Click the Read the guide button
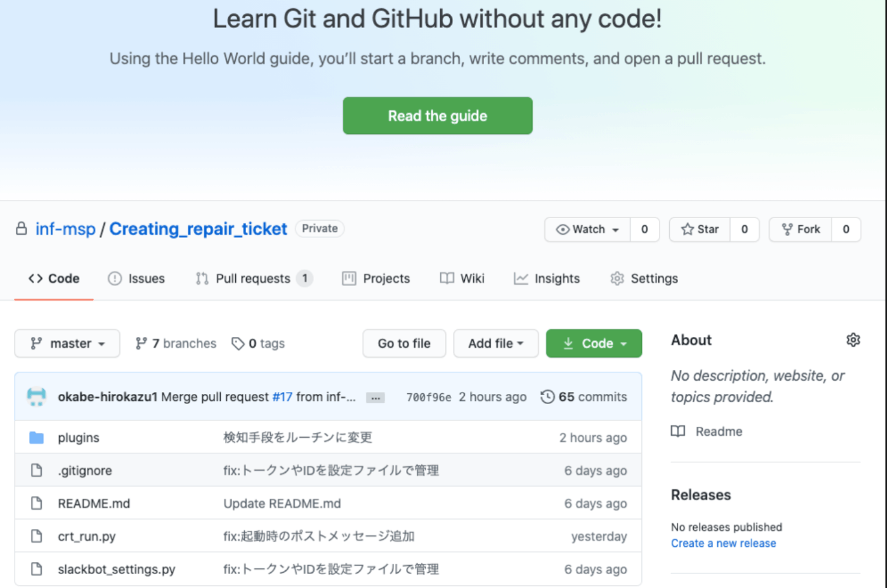The image size is (888, 588). 437,115
